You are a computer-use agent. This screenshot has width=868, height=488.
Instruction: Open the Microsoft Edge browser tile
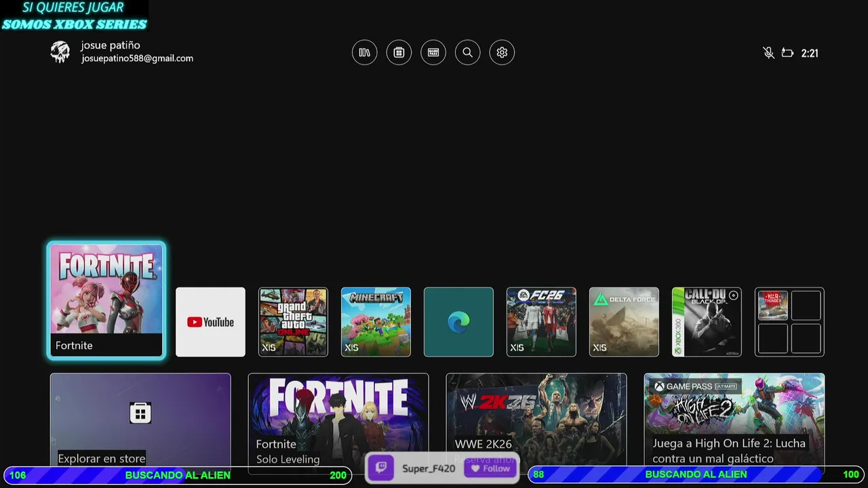pyautogui.click(x=458, y=322)
